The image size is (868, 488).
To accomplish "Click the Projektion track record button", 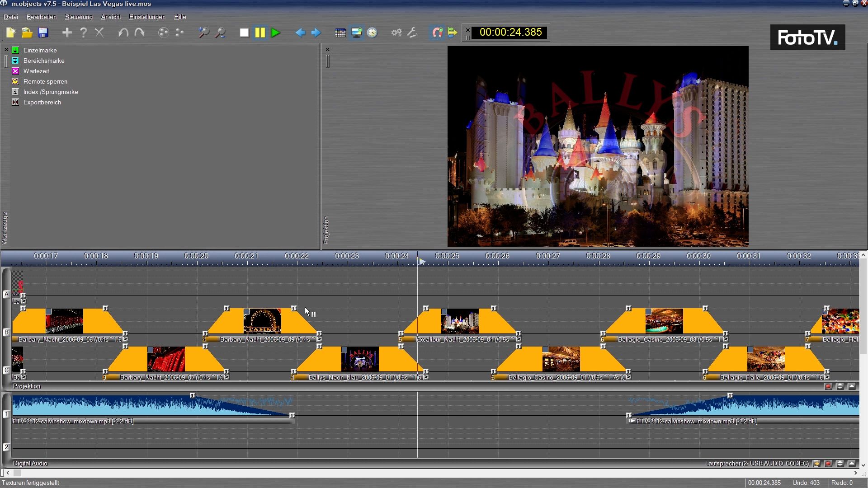I will tap(828, 386).
